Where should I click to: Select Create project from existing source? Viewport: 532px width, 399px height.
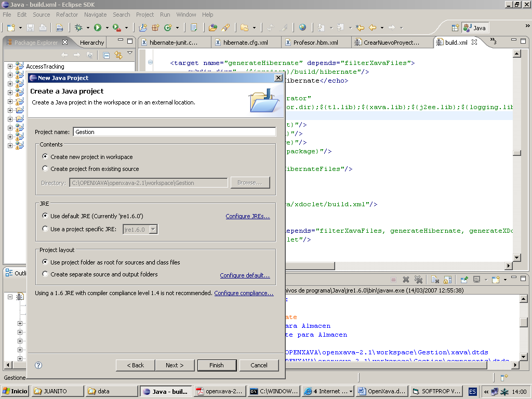(x=45, y=169)
